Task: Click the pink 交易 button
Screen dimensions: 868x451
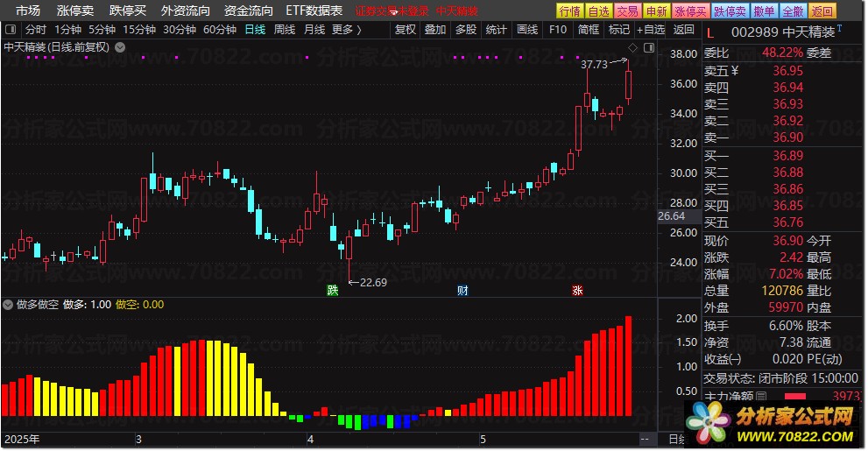Action: tap(627, 11)
